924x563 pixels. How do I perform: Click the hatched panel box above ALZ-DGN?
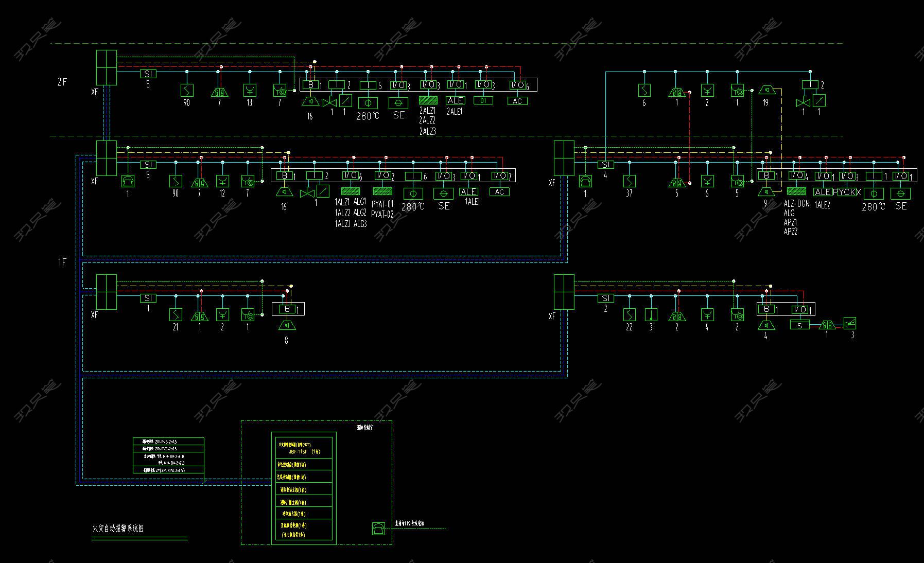[796, 191]
